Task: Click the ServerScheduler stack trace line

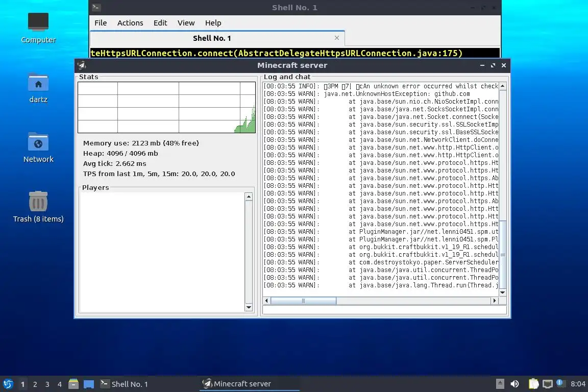Action: 381,262
